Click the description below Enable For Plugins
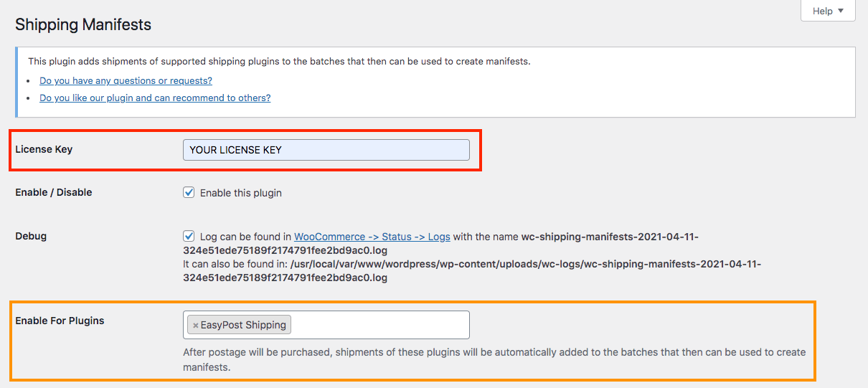Viewport: 868px width, 388px height. click(494, 353)
